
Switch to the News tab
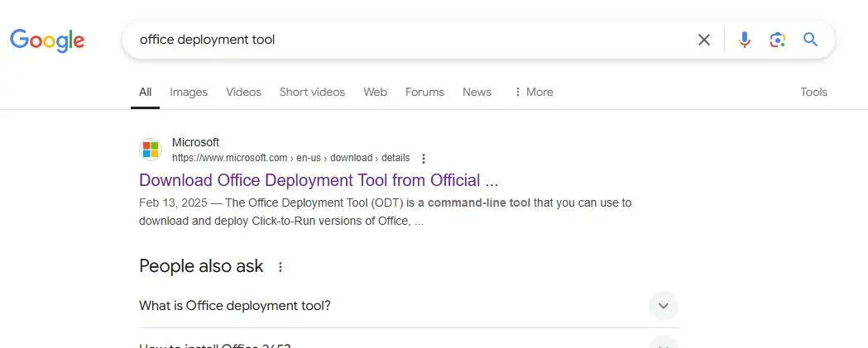[477, 92]
